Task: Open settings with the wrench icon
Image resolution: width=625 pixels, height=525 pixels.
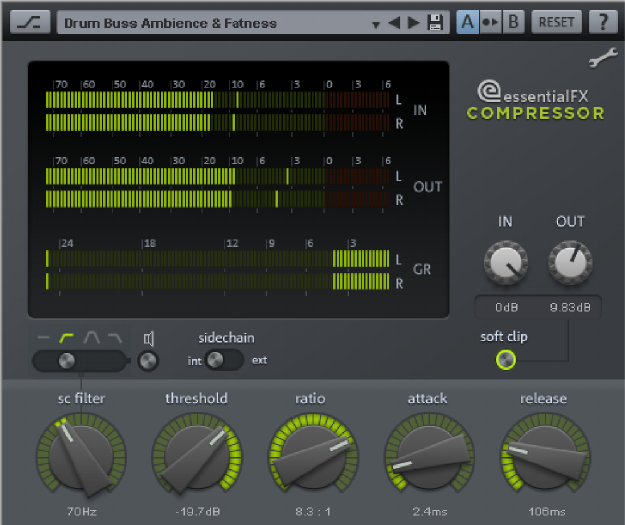Action: click(x=603, y=57)
